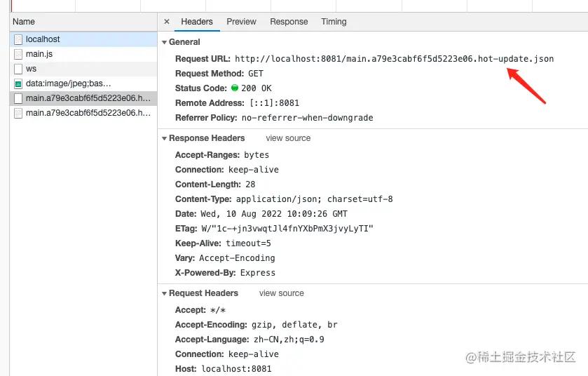Select the ws request row

(x=83, y=69)
